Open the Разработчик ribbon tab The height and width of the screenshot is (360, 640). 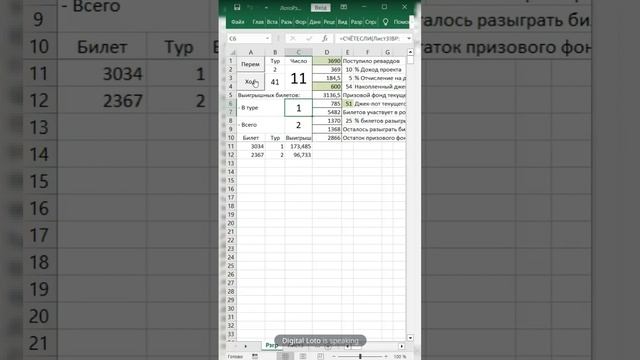(x=356, y=22)
